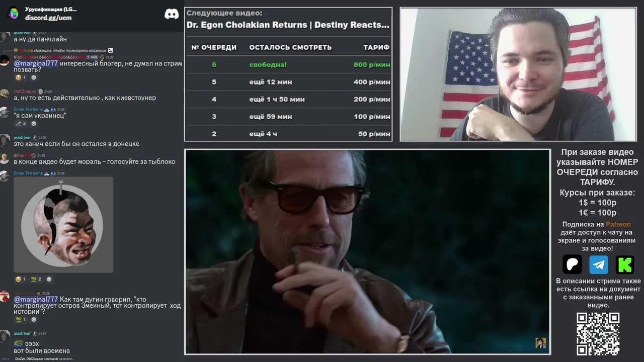This screenshot has width=644, height=362.
Task: Click avatar beside the 'эээх' message
Action: 5,336
